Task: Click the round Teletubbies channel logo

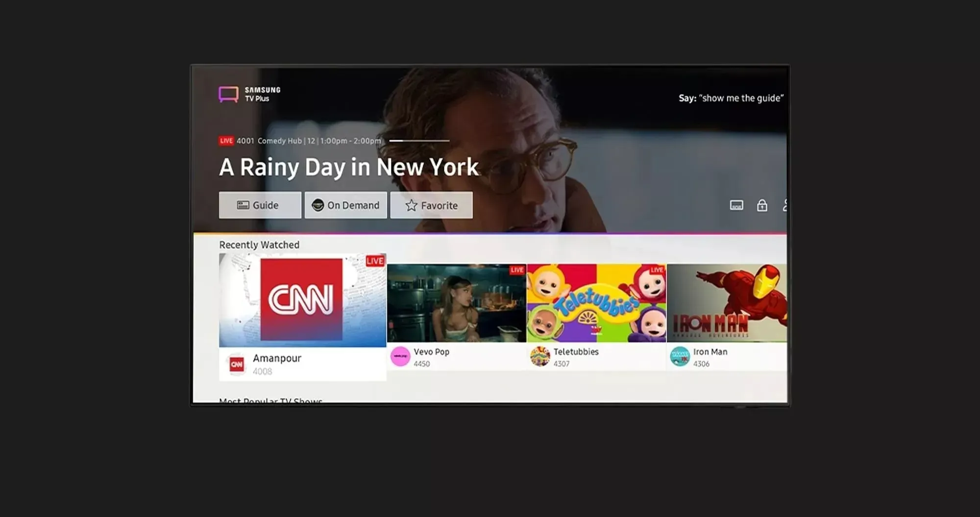Action: 540,357
